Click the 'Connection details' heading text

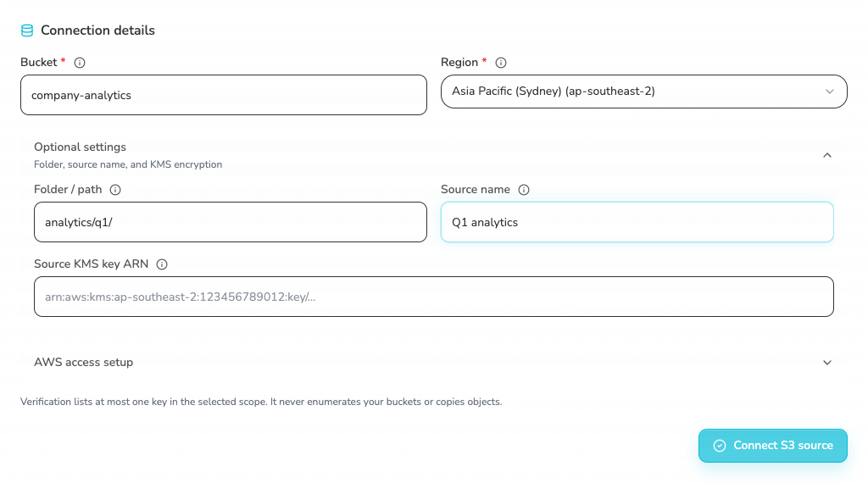98,31
